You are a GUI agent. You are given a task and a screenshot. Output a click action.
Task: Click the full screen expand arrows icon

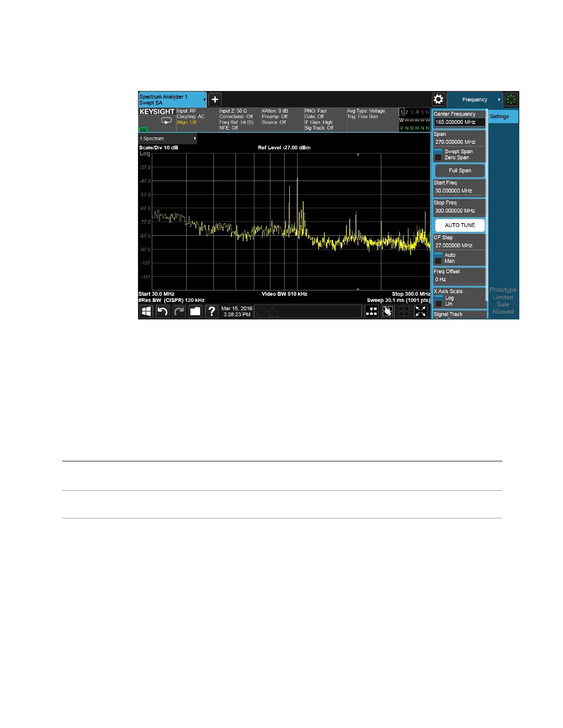[x=421, y=311]
